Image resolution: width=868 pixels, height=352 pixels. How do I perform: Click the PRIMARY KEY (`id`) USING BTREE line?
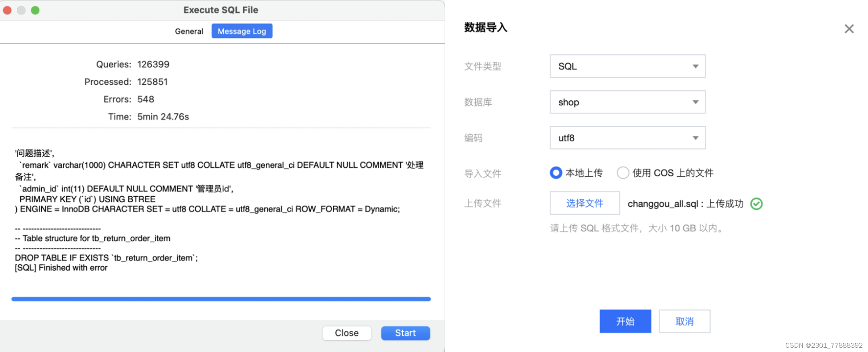[x=87, y=199]
